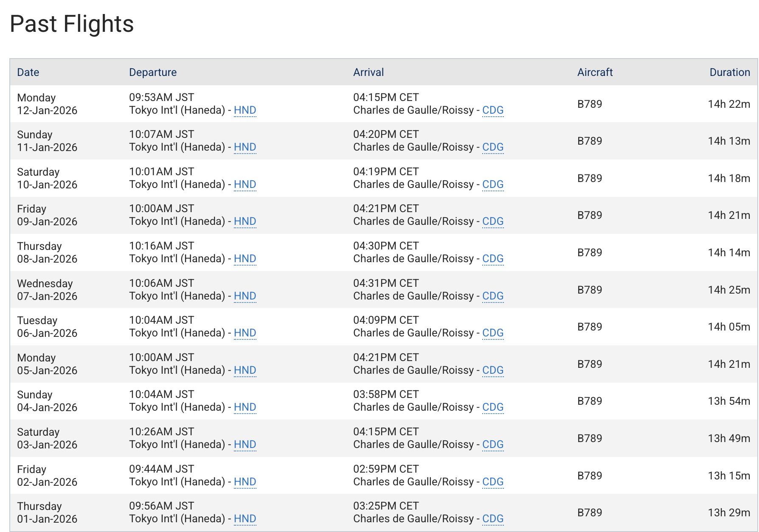This screenshot has width=759, height=532.
Task: Click HND link for Friday 09-Jan-2026 flight
Action: pyautogui.click(x=245, y=221)
